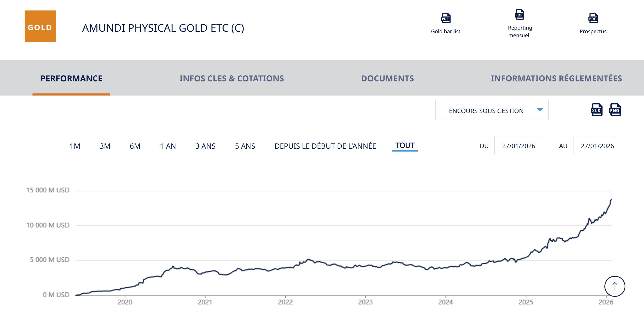Select the Performance tab
This screenshot has width=644, height=318.
(71, 78)
